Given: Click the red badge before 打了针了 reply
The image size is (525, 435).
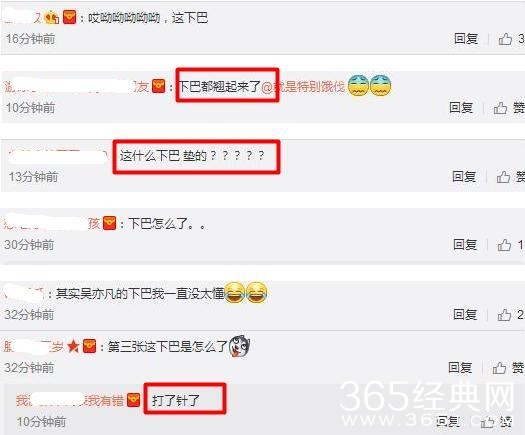Looking at the screenshot, I should pos(134,400).
